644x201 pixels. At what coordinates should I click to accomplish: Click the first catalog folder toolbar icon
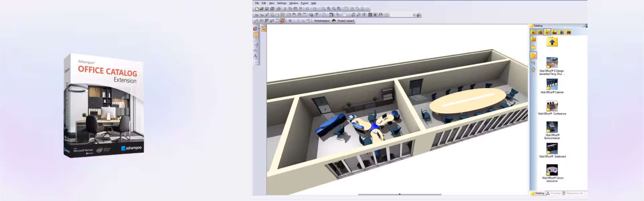tap(533, 32)
